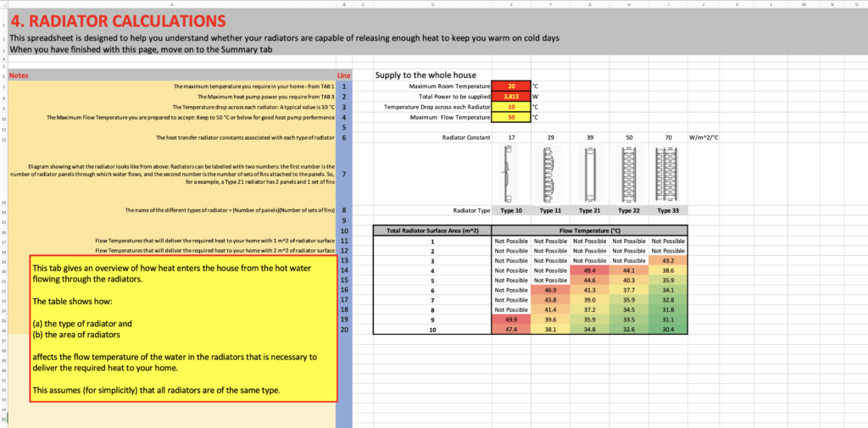The width and height of the screenshot is (868, 428).
Task: Select the 31.1 flow temperature cell
Action: click(668, 320)
